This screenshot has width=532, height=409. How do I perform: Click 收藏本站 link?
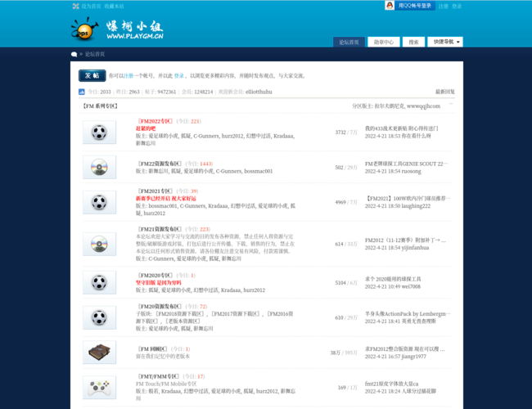(x=114, y=6)
